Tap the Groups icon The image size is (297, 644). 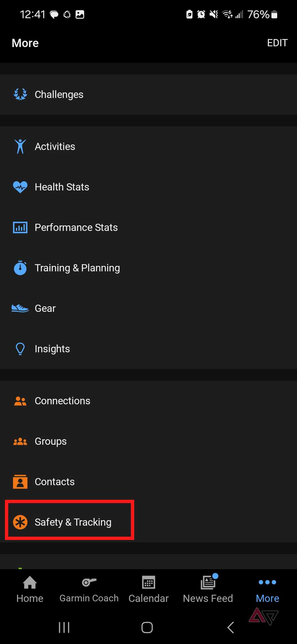point(20,442)
